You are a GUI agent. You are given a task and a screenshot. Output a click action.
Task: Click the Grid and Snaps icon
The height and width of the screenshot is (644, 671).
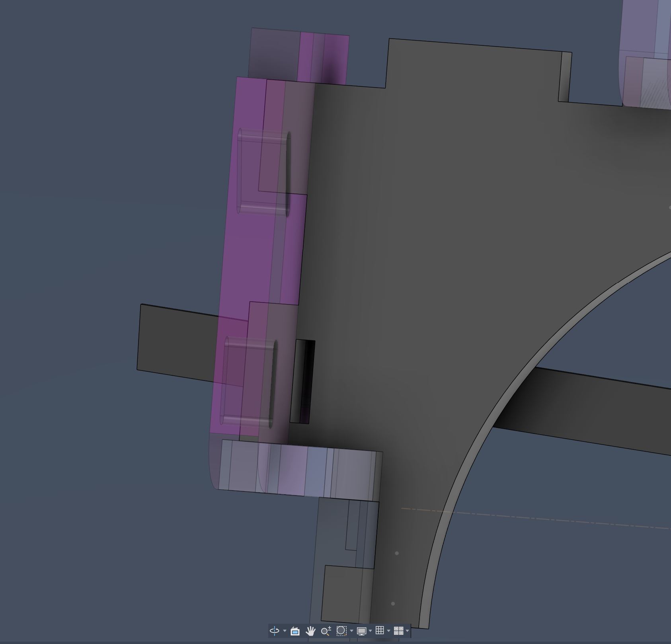point(380,631)
